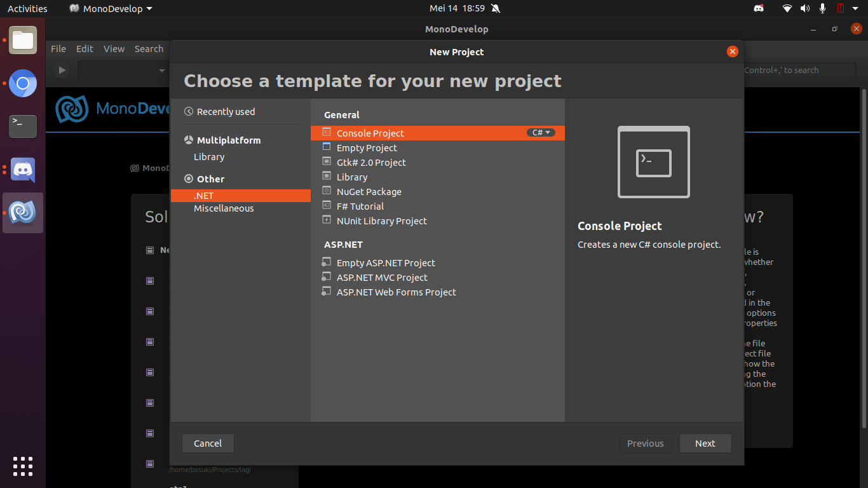Open the Activities overview
The image size is (868, 488).
pos(27,8)
